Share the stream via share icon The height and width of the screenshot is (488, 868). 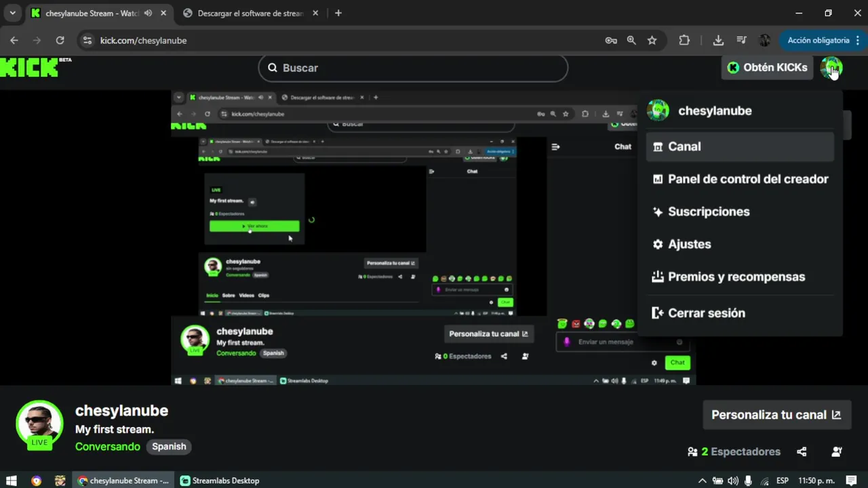tap(802, 451)
